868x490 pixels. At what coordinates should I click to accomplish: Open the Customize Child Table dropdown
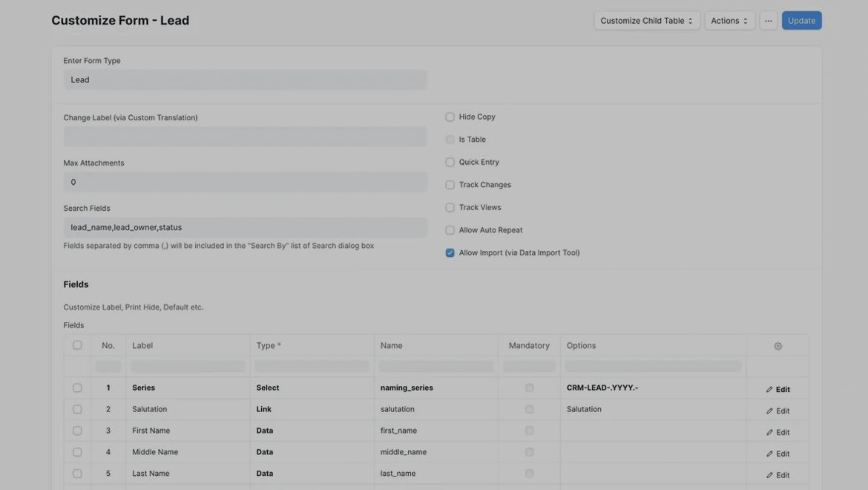(x=646, y=21)
